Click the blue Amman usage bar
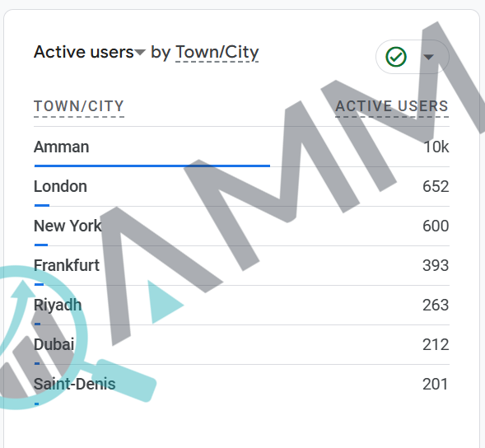This screenshot has width=485, height=448. point(152,166)
